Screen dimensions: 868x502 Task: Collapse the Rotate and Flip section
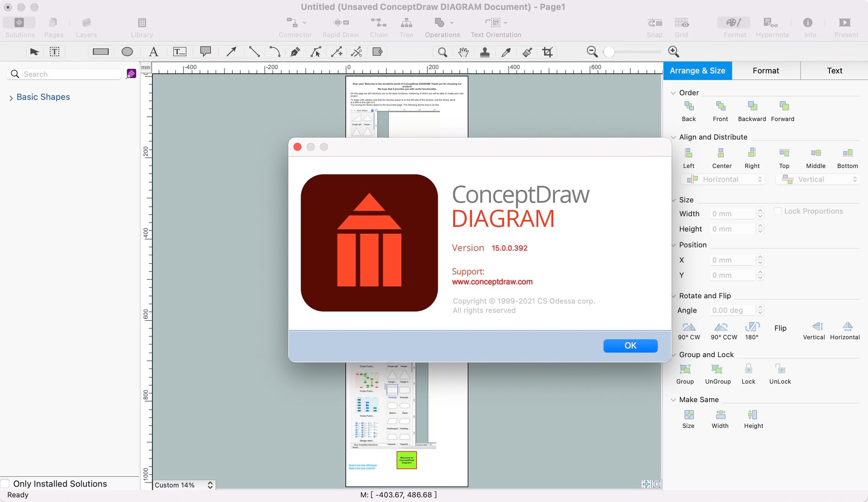pyautogui.click(x=673, y=296)
